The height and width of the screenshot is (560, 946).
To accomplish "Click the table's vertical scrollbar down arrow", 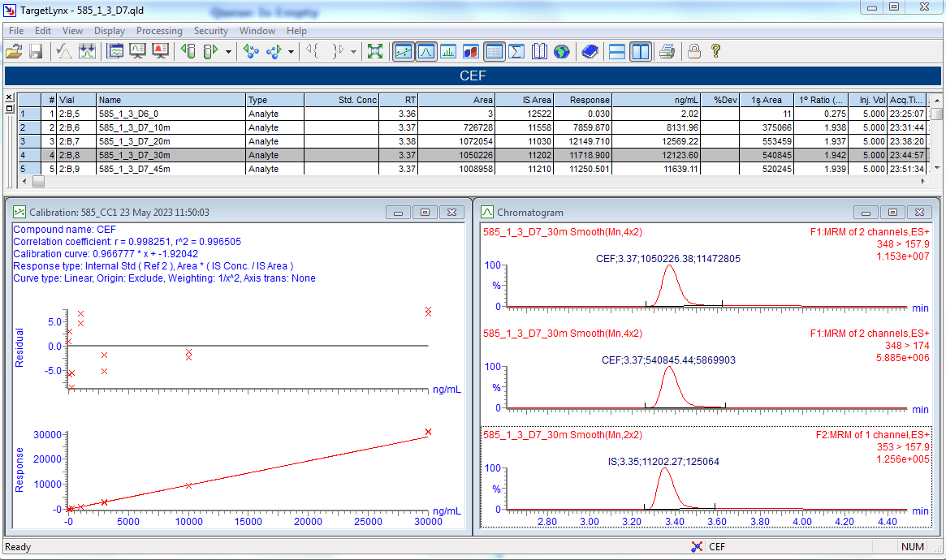I will pos(936,168).
